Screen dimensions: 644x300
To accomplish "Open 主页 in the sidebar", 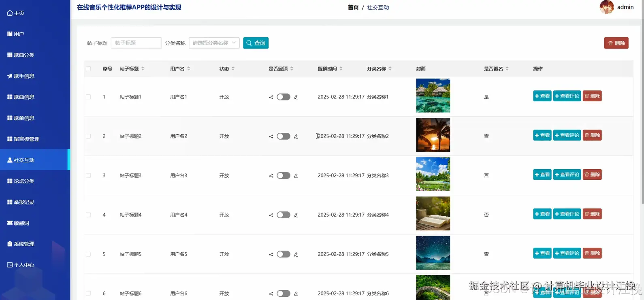I will coord(35,13).
